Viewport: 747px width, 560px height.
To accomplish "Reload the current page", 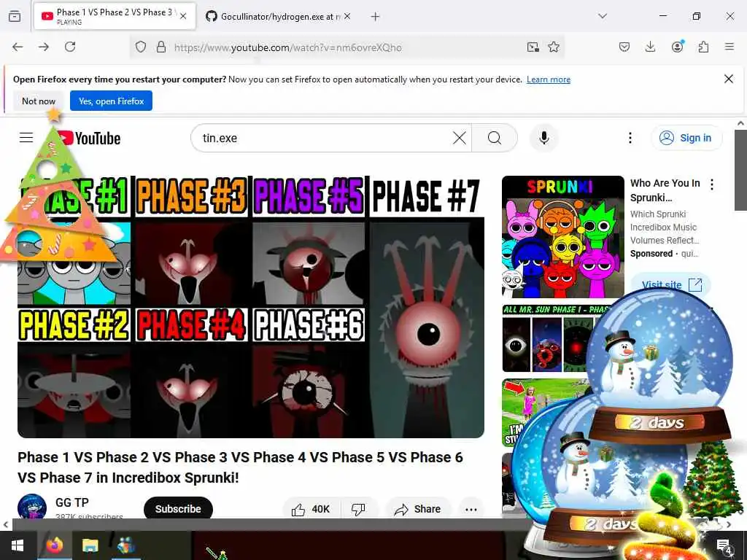I will (70, 47).
